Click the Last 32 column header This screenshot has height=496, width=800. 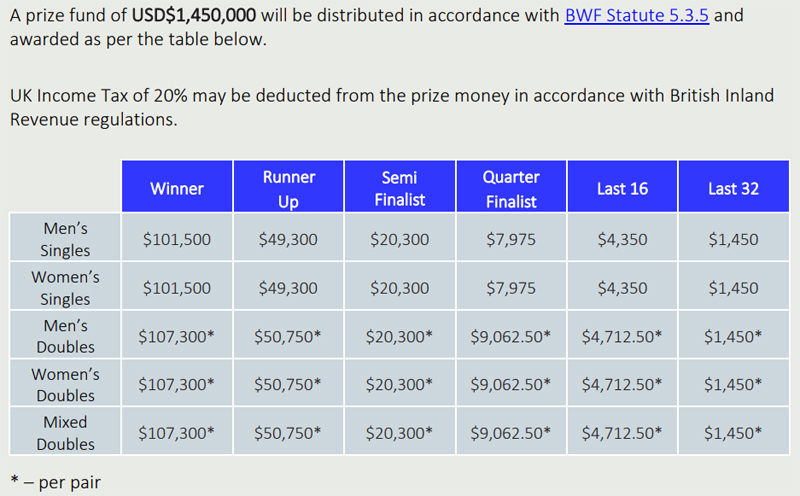[x=733, y=188]
